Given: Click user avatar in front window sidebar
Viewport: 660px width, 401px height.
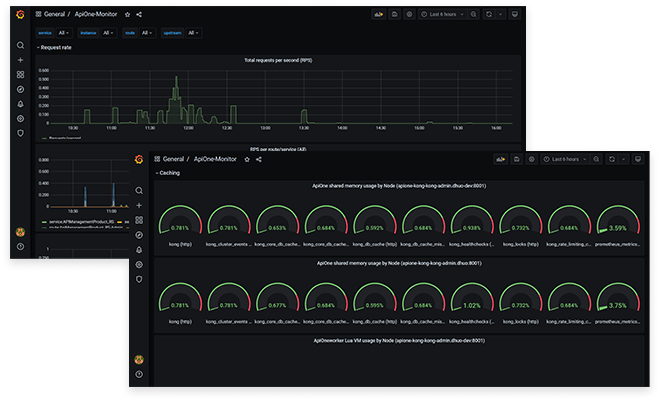Looking at the screenshot, I should coord(139,359).
